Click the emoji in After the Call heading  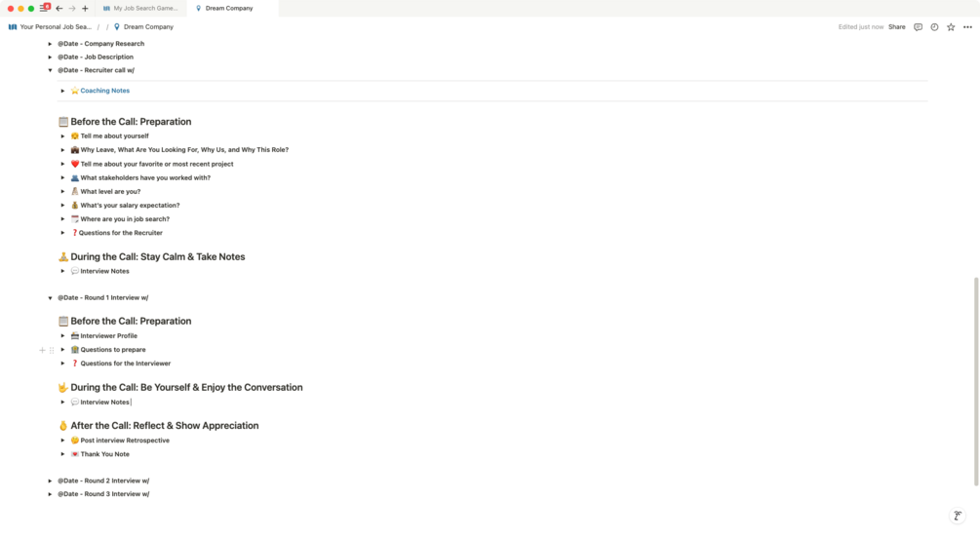[63, 426]
